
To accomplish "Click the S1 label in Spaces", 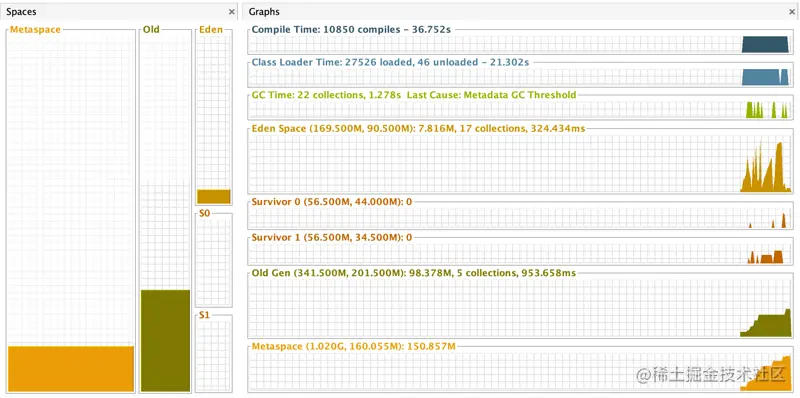I will click(x=204, y=315).
